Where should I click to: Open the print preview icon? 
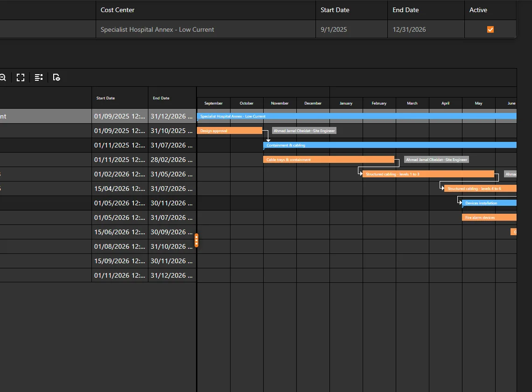click(56, 78)
